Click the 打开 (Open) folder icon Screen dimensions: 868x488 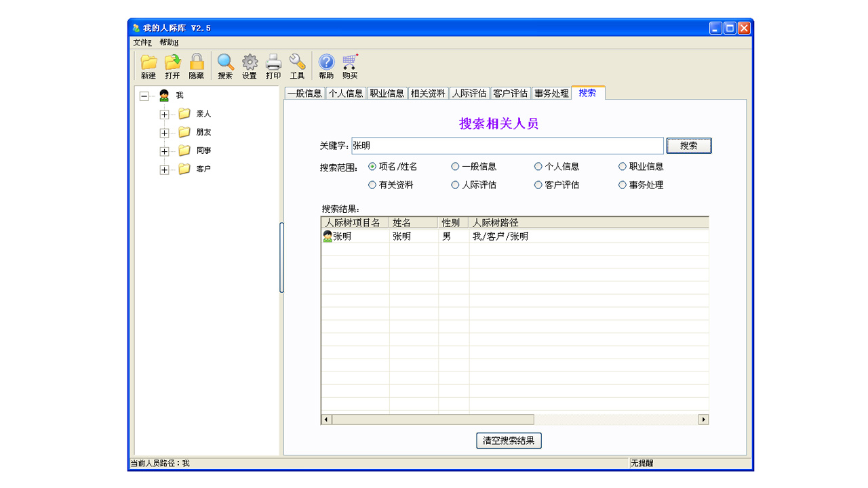click(x=172, y=63)
